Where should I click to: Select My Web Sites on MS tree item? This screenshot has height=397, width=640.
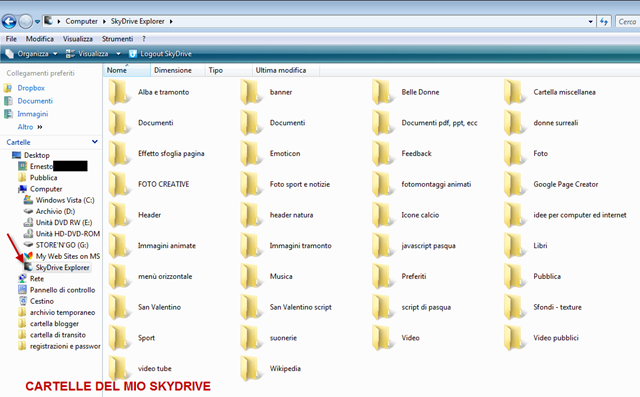68,256
